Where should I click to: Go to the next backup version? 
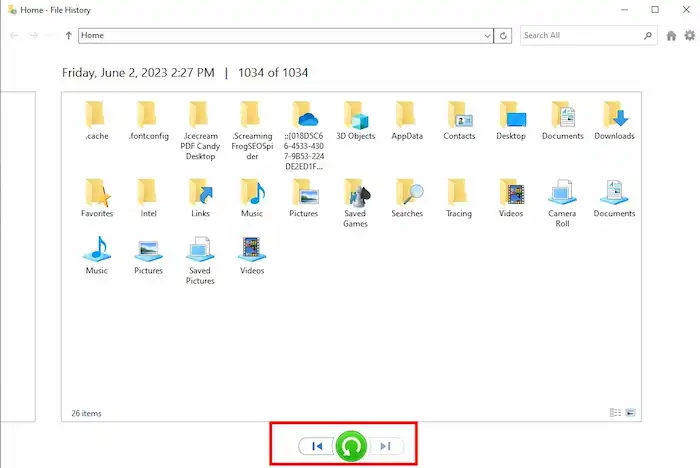pos(385,446)
